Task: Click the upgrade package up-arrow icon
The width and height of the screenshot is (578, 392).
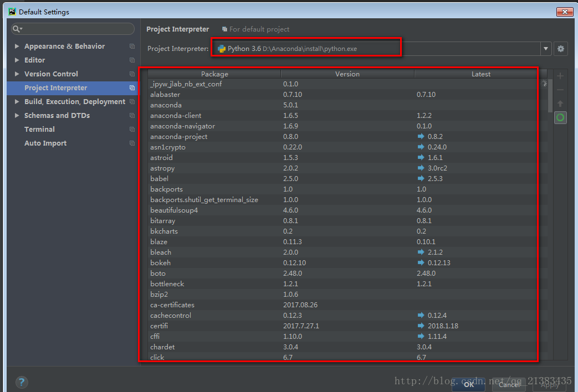Action: coord(560,104)
